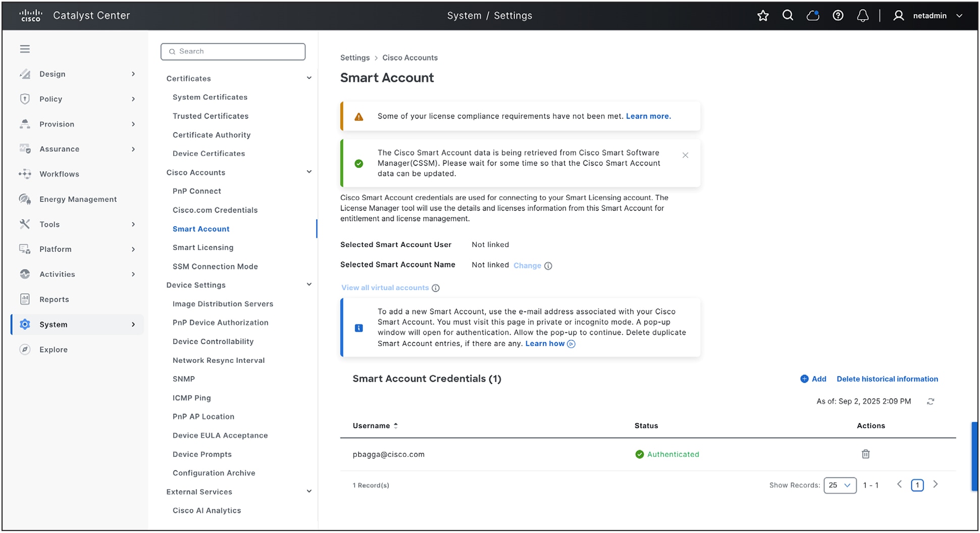Open the System sidebar menu

pos(53,324)
